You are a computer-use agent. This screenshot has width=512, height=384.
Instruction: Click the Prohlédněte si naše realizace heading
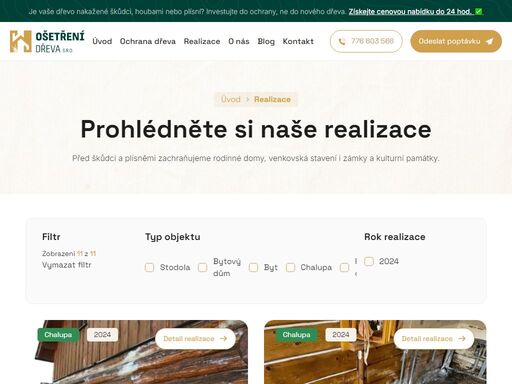coord(256,129)
